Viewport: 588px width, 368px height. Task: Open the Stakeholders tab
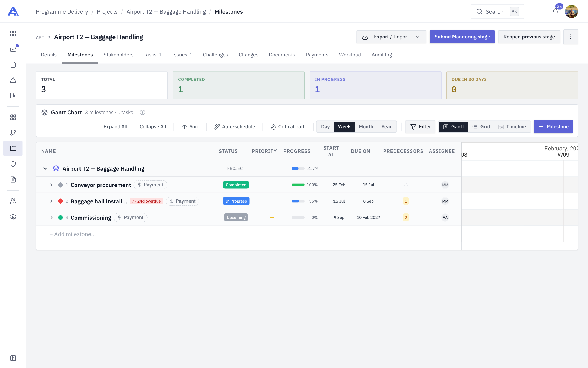click(118, 55)
